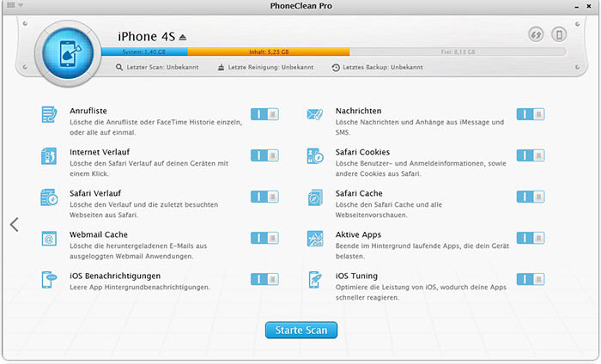Toggle the iOS Tuning switch

tap(531, 279)
